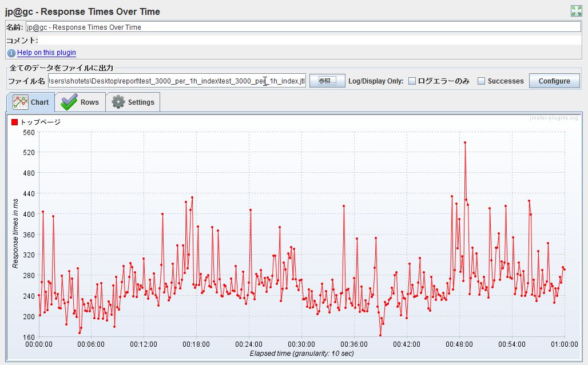Viewport: 588px width, 365px height.
Task: Enable the ログエラーのみ checkbox
Action: (x=411, y=81)
